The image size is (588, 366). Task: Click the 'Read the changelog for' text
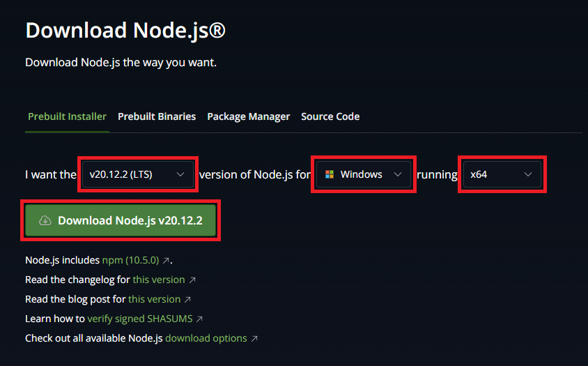point(77,280)
